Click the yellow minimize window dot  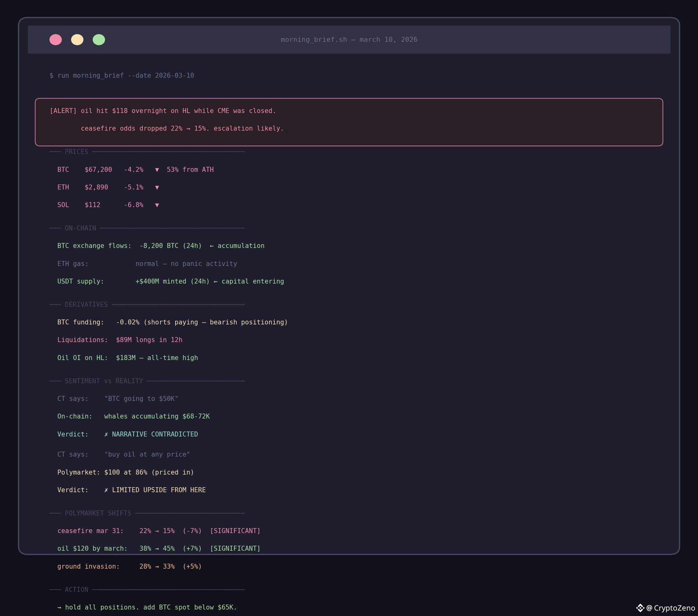77,40
